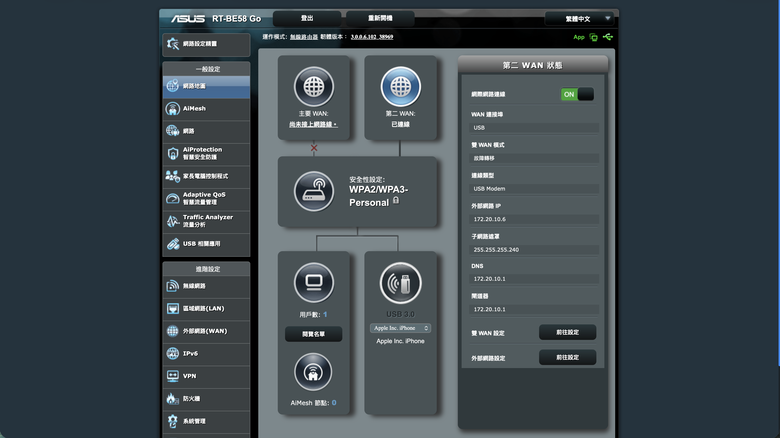Click the 網路設定精靈 wizard icon
780x438 pixels.
173,44
